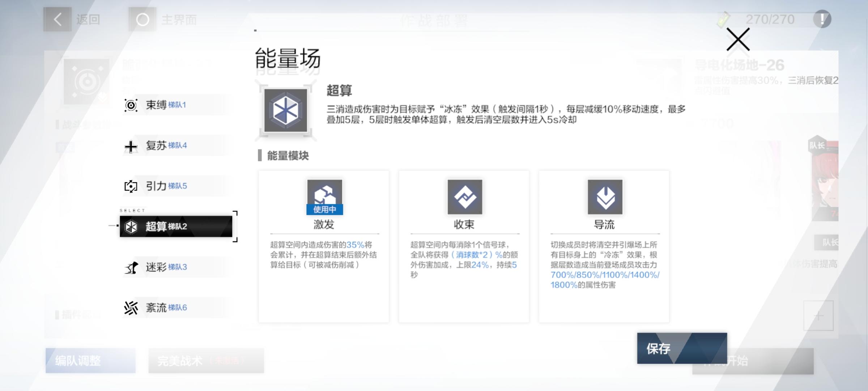Select the 引力 energy field entry
Screen dimensions: 868x391
point(176,186)
